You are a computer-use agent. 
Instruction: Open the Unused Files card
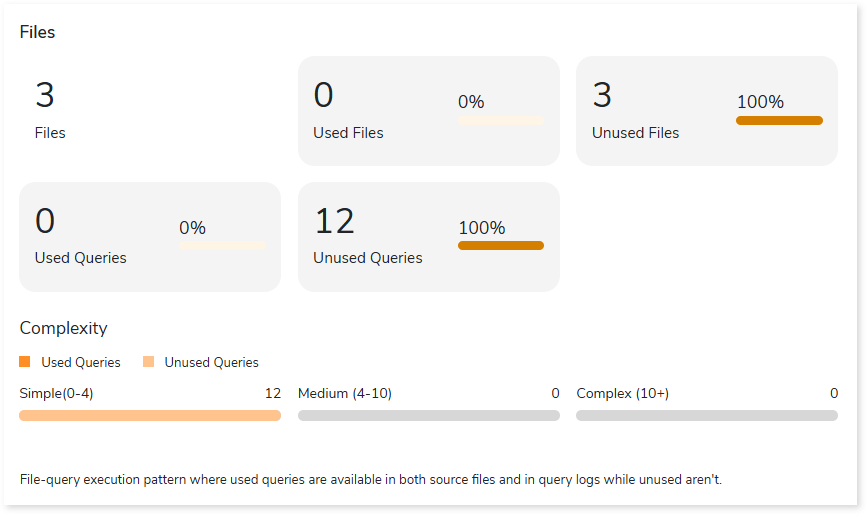tap(706, 110)
